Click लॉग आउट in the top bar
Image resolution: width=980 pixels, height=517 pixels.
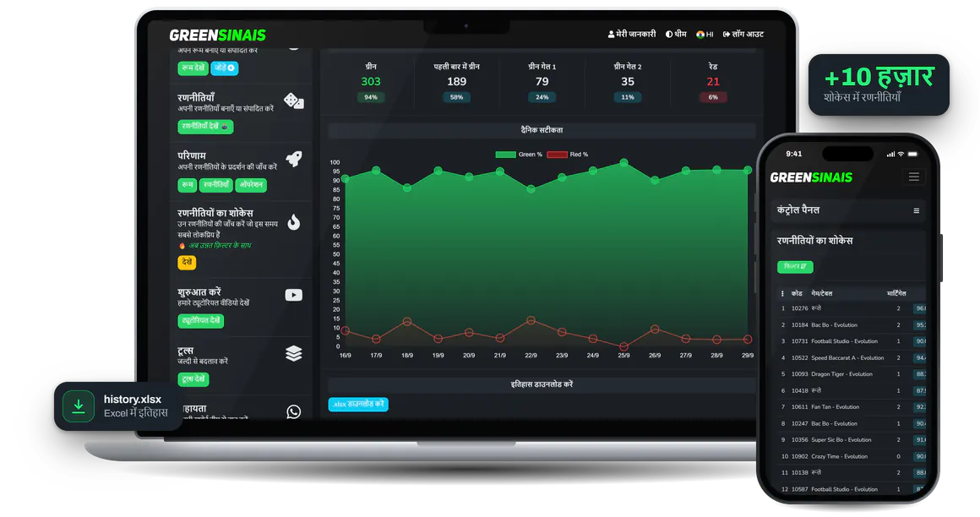[x=743, y=35]
